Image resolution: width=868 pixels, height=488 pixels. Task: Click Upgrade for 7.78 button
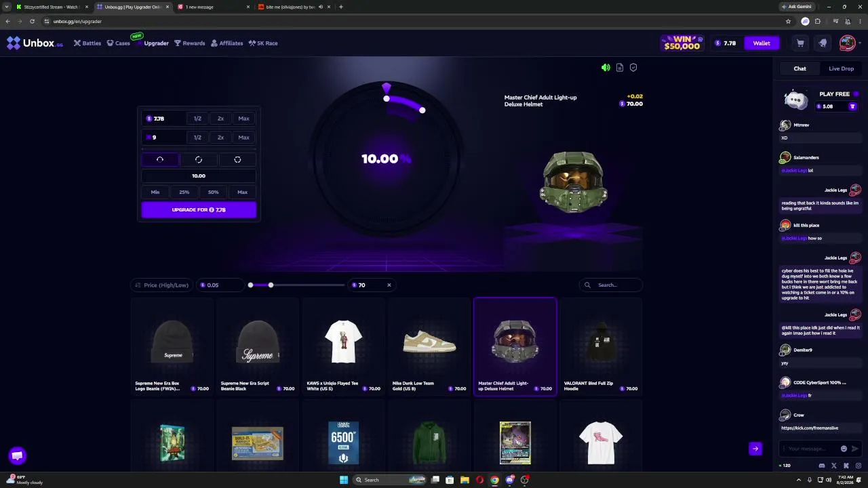199,210
